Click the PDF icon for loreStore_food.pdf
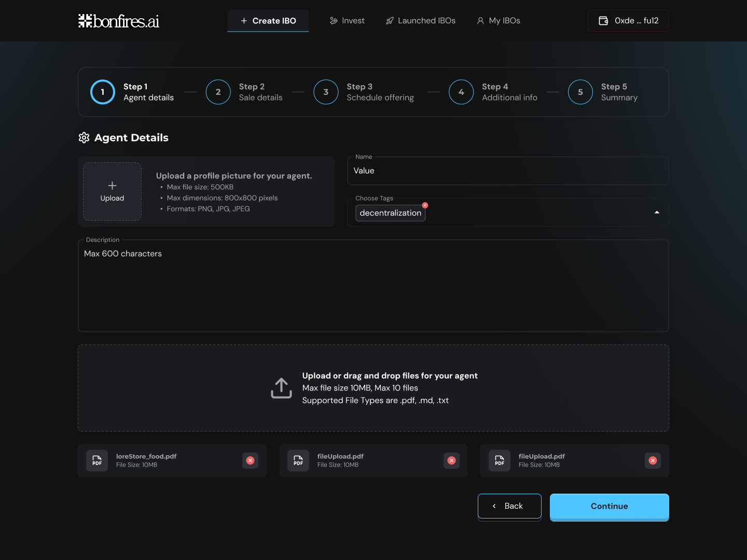 (x=97, y=460)
